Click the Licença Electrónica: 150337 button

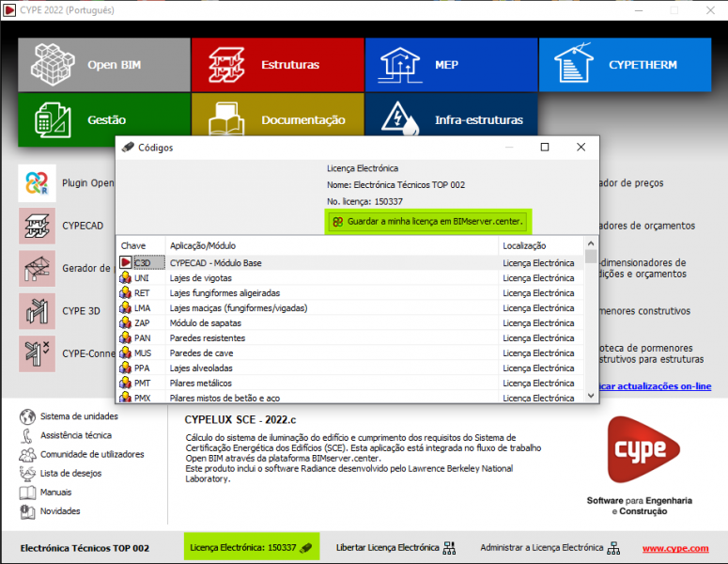tap(251, 547)
